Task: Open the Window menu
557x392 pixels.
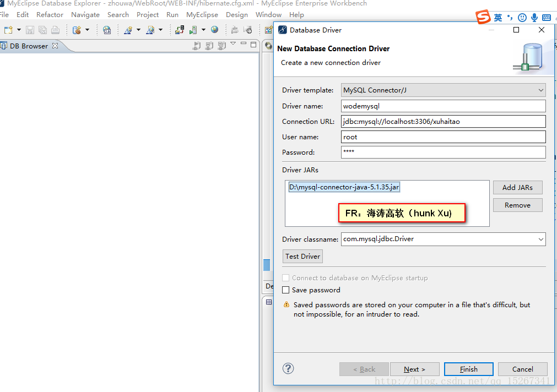Action: pyautogui.click(x=268, y=14)
